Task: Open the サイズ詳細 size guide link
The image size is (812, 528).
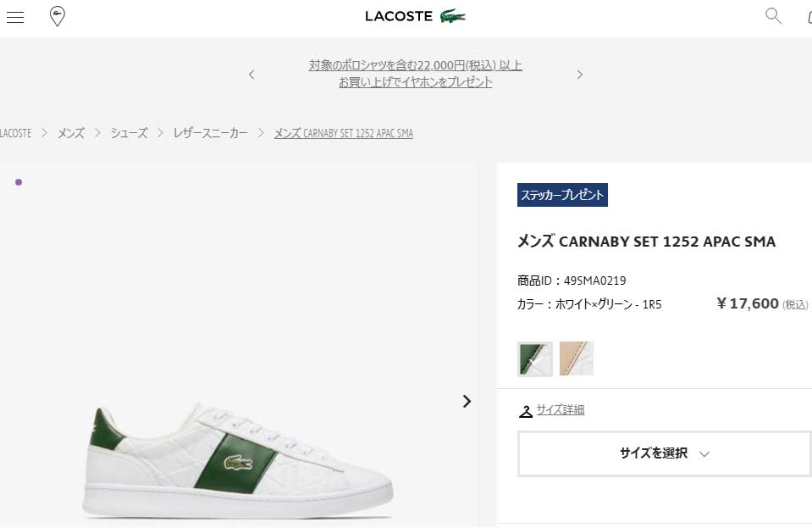Action: click(561, 410)
